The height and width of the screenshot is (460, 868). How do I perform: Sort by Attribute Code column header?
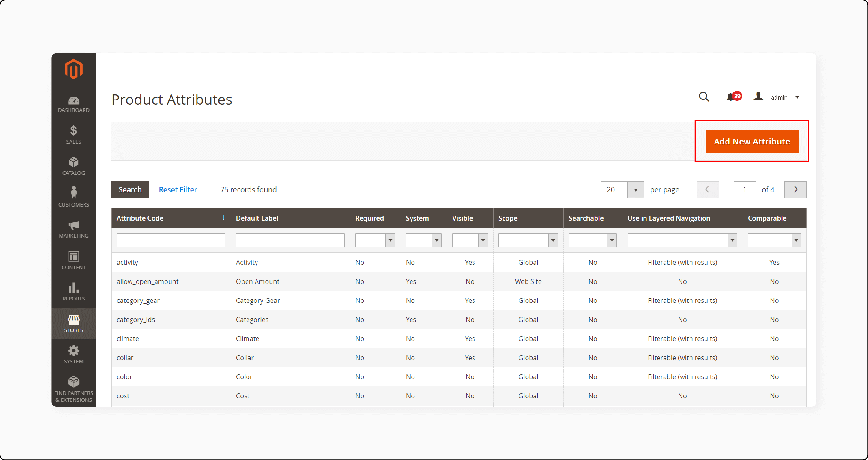pos(171,218)
